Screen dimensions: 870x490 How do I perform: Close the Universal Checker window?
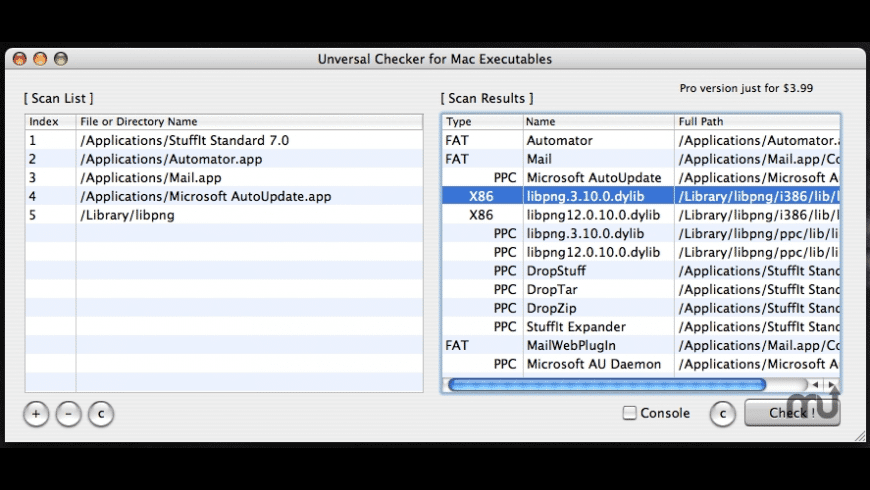tap(19, 59)
